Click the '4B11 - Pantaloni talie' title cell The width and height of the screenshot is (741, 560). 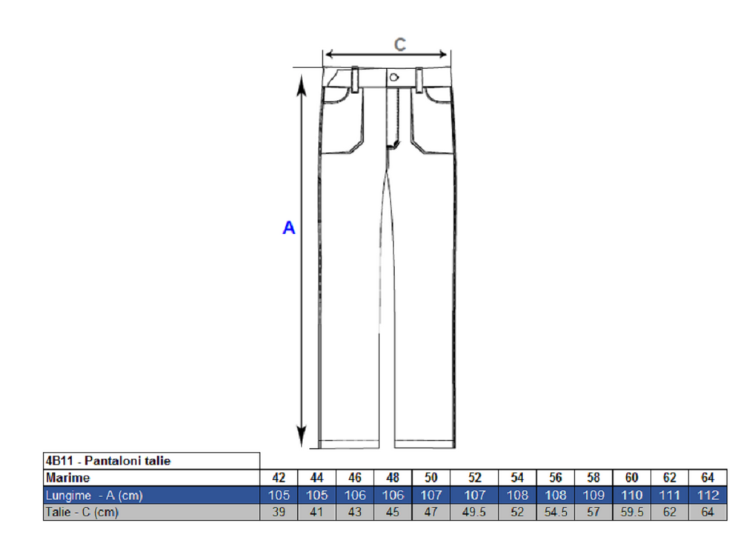pos(152,461)
